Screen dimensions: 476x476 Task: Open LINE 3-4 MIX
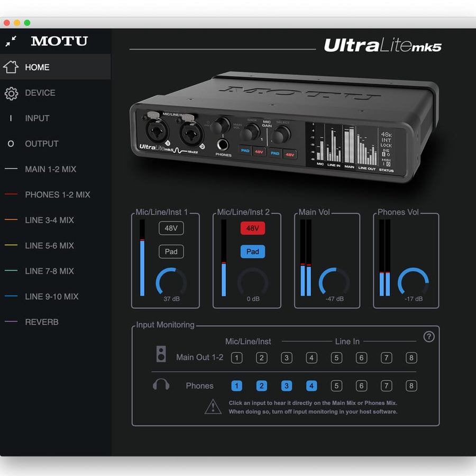click(55, 220)
